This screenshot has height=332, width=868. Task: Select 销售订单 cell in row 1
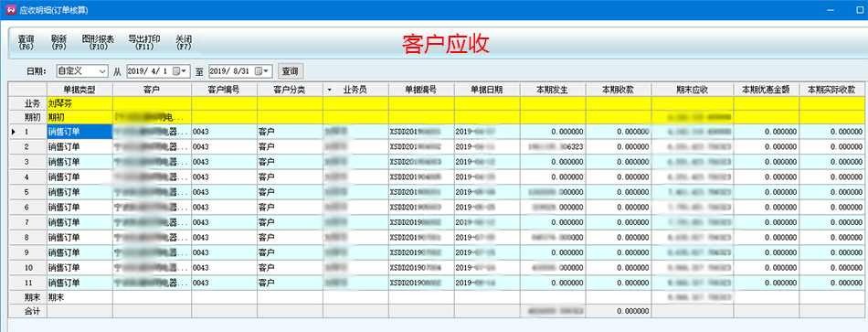(x=79, y=132)
